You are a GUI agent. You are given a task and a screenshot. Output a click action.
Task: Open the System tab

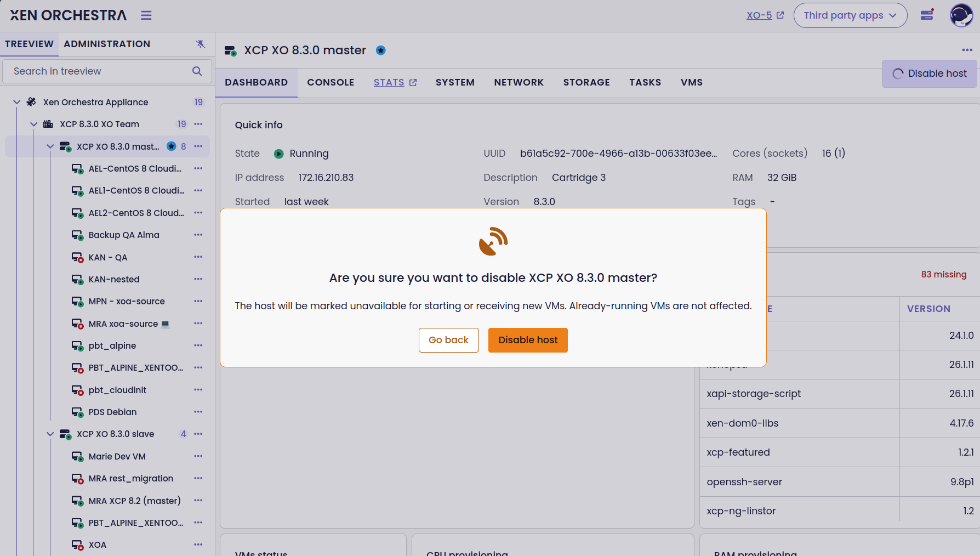(455, 82)
